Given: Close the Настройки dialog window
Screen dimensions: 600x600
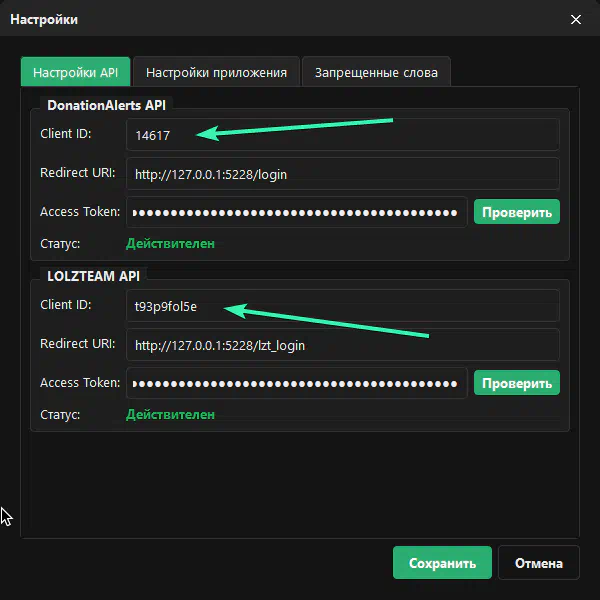Looking at the screenshot, I should [x=575, y=19].
